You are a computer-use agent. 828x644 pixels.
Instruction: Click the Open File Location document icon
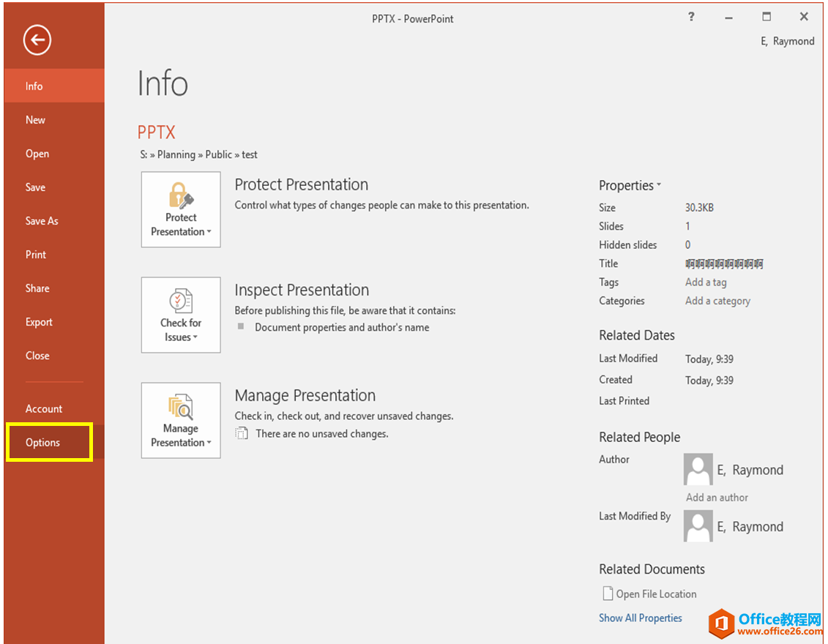tap(607, 594)
